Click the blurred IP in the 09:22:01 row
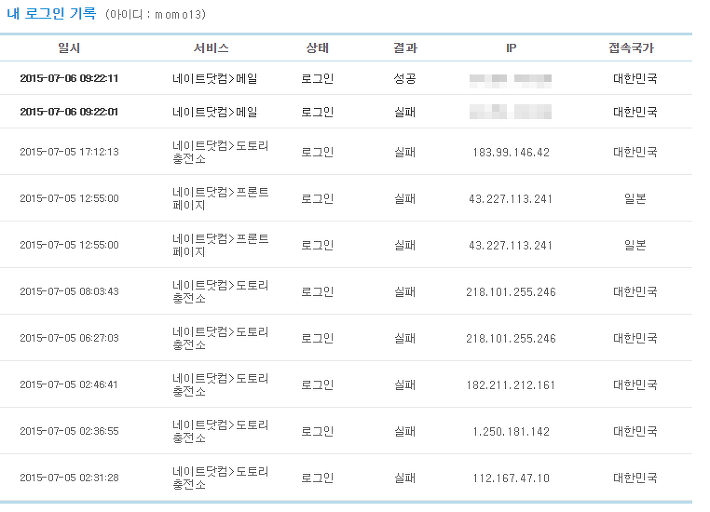Viewport: 710px width, 512px height. (510, 112)
